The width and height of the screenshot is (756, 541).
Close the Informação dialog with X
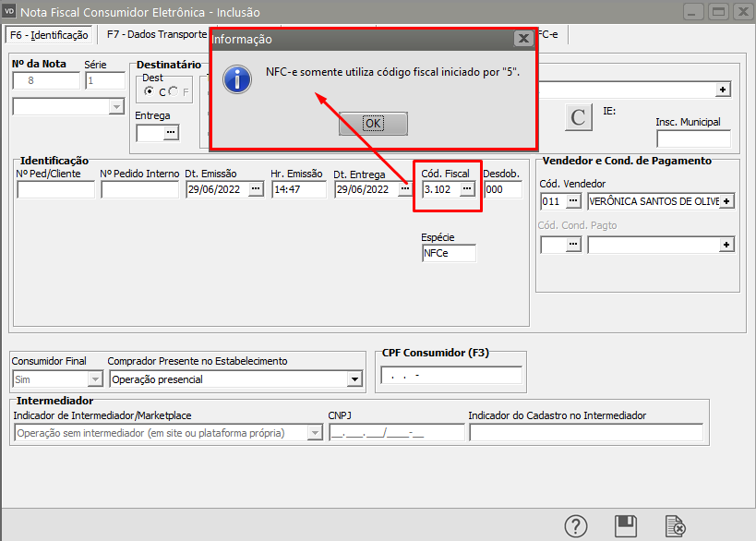pyautogui.click(x=523, y=39)
